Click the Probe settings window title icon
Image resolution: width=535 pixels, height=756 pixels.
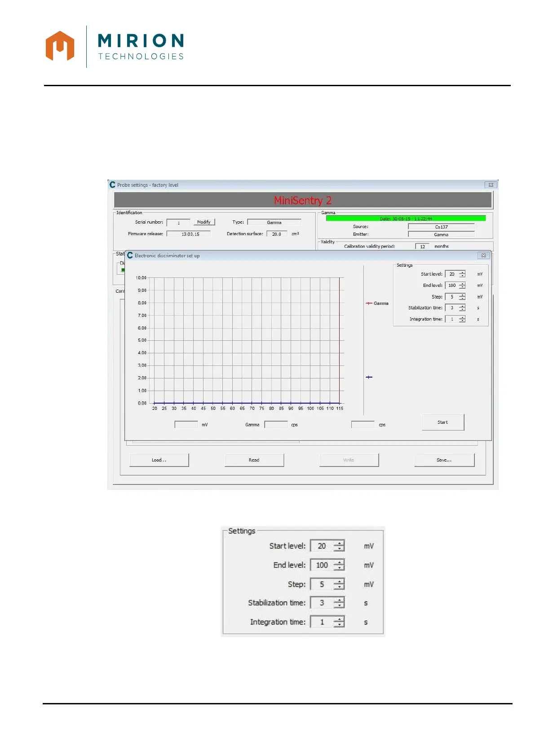click(x=112, y=185)
